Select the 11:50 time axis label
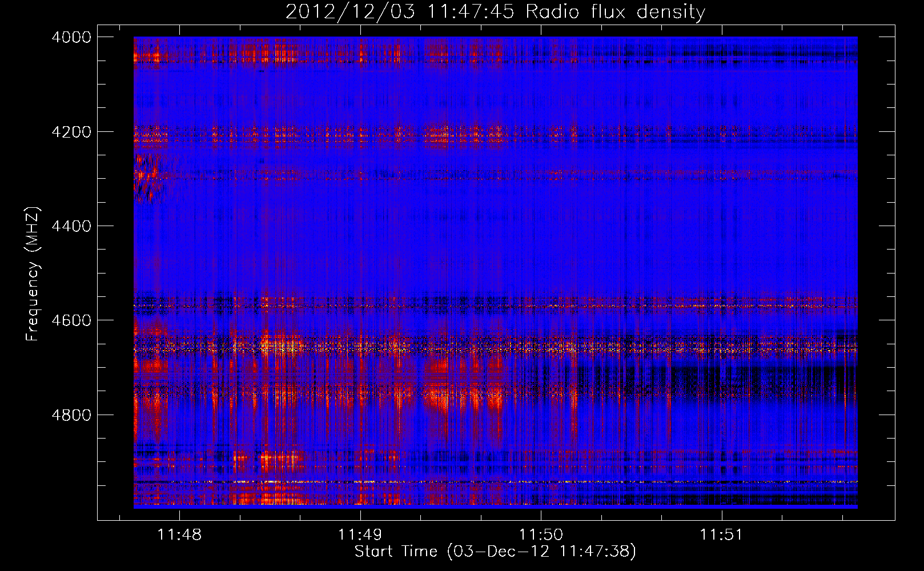924x571 pixels. coord(541,535)
